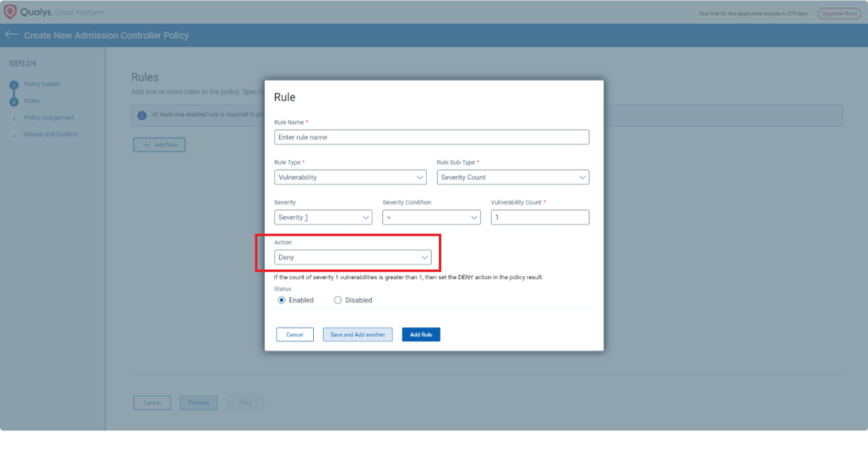Click the step 2 circle for Rules
The image size is (868, 452).
coord(14,101)
